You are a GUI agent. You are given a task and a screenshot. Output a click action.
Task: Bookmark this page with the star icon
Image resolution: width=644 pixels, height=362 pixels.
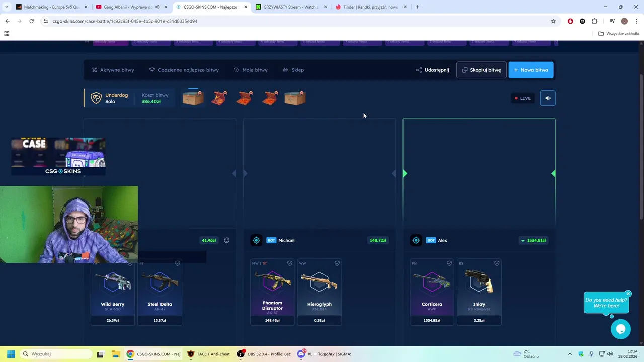[553, 21]
